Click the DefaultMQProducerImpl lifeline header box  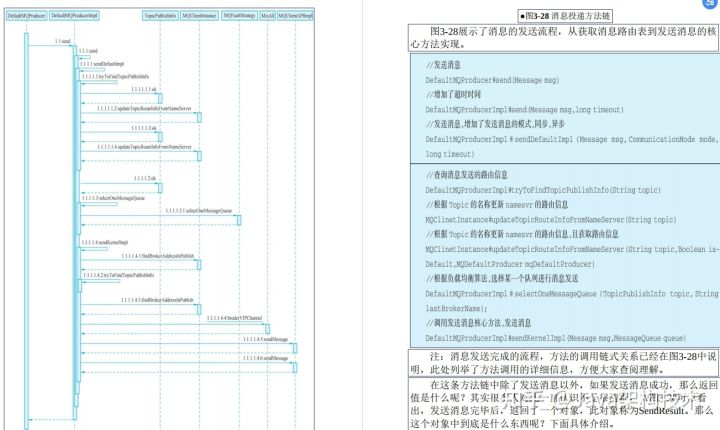[x=74, y=16]
